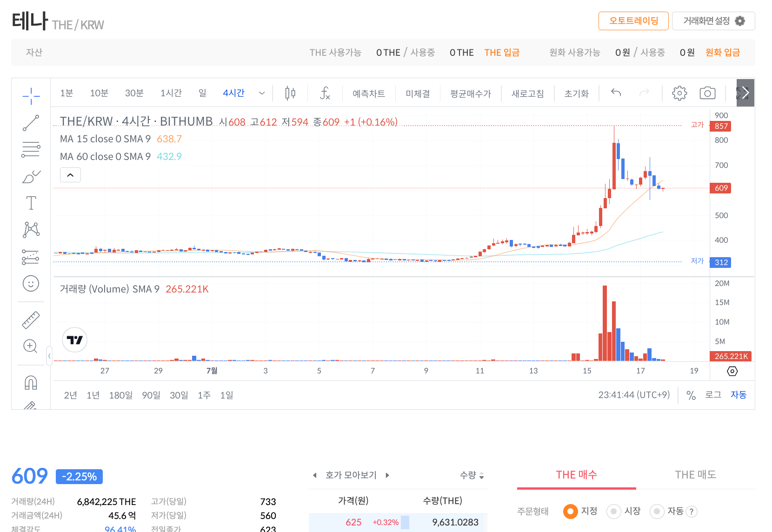Toggle 평균매수가 average buy price line
Viewport: 772px width, 532px height.
tap(471, 93)
